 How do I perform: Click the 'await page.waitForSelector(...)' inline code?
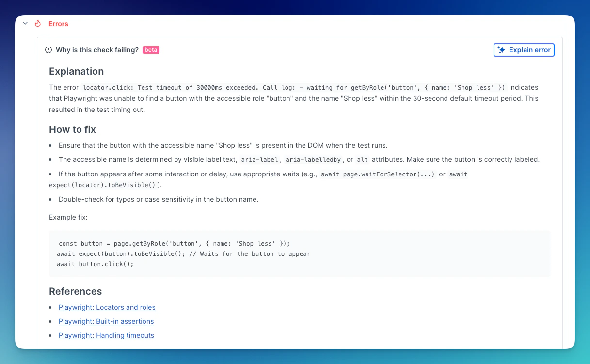point(378,174)
